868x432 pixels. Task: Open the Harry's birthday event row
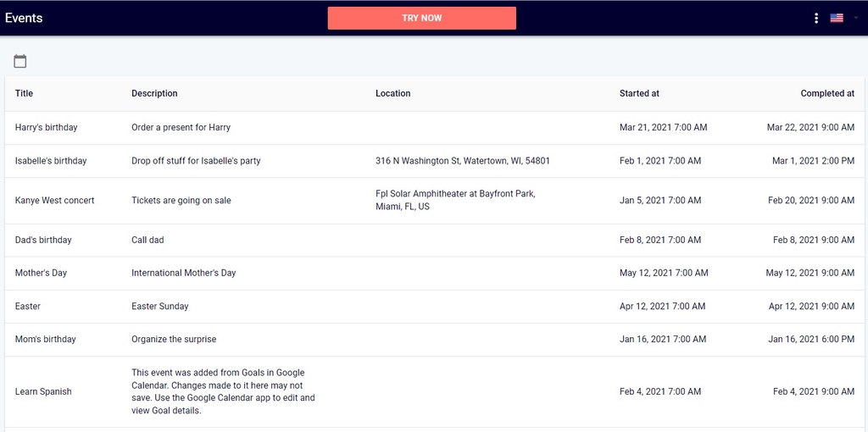[x=435, y=128]
